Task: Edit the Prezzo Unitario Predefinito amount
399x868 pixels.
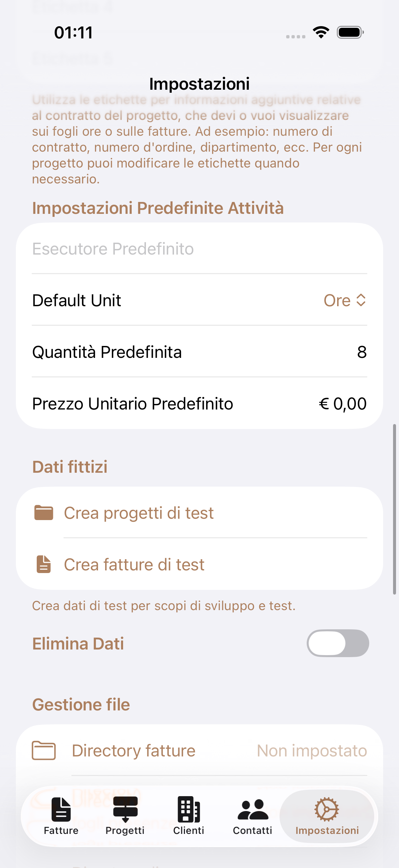Action: coord(343,404)
